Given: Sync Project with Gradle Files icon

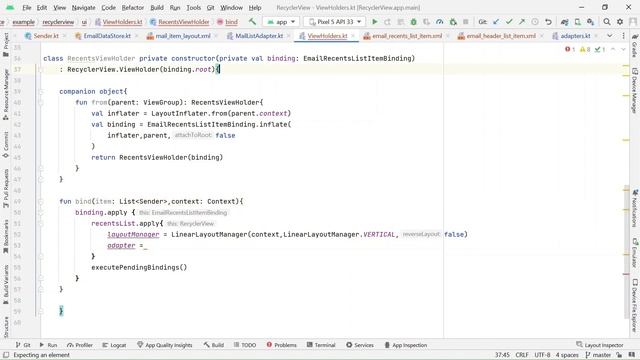Looking at the screenshot, I should point(564,22).
